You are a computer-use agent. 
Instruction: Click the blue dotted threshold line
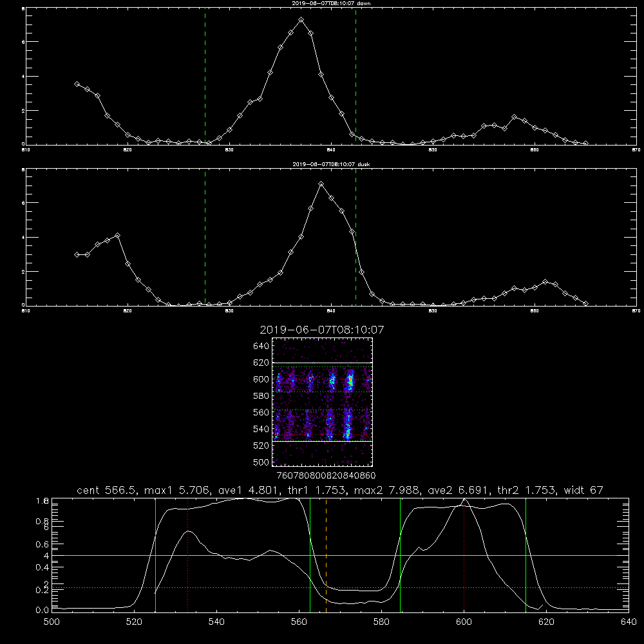[x=340, y=588]
